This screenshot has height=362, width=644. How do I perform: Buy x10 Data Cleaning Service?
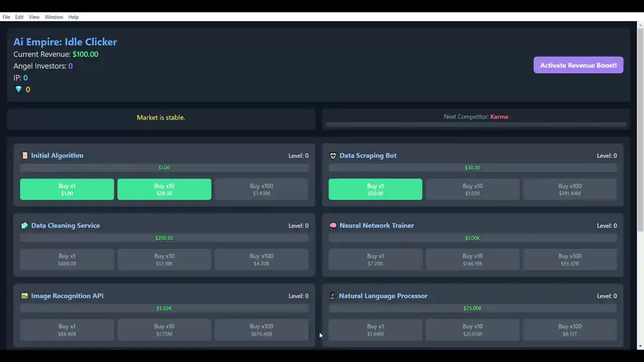pyautogui.click(x=164, y=259)
